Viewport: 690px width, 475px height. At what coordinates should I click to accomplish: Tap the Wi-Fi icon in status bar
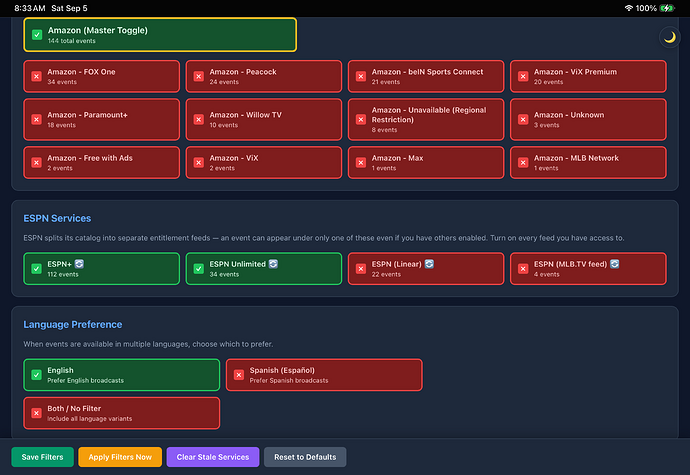click(628, 8)
